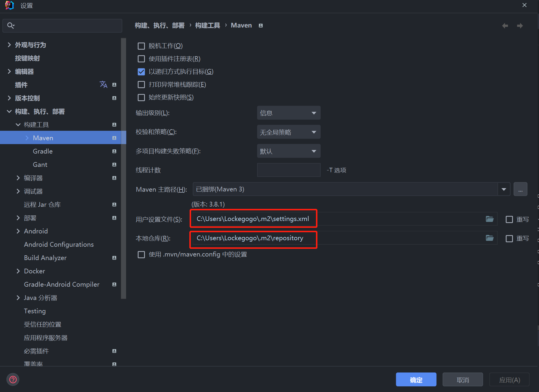This screenshot has height=392, width=539.
Task: Click the project-level icon beside Build Analyzer
Action: pyautogui.click(x=114, y=258)
